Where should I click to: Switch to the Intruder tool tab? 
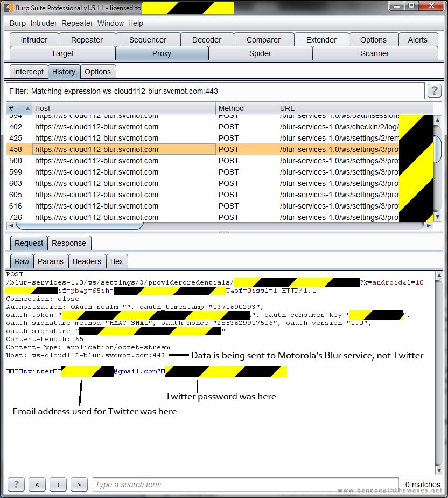tap(34, 40)
